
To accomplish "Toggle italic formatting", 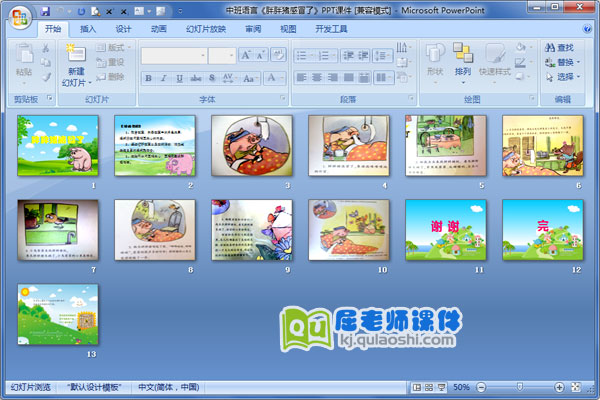I will pyautogui.click(x=164, y=78).
